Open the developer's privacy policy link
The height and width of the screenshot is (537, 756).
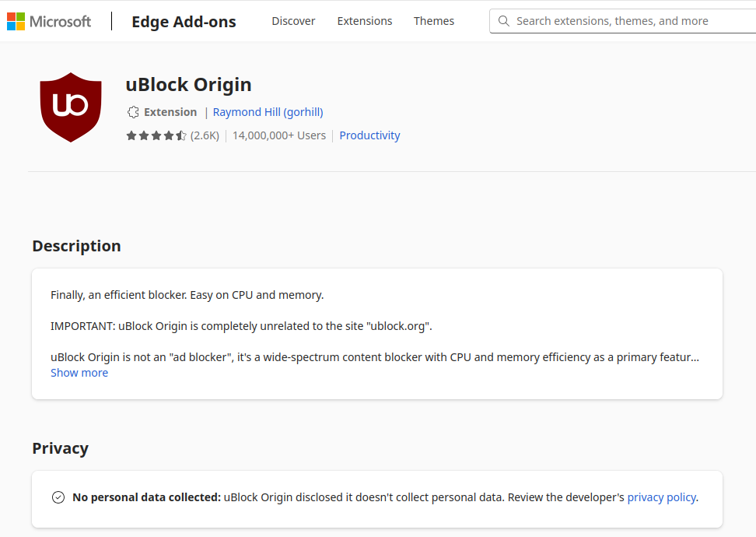661,497
